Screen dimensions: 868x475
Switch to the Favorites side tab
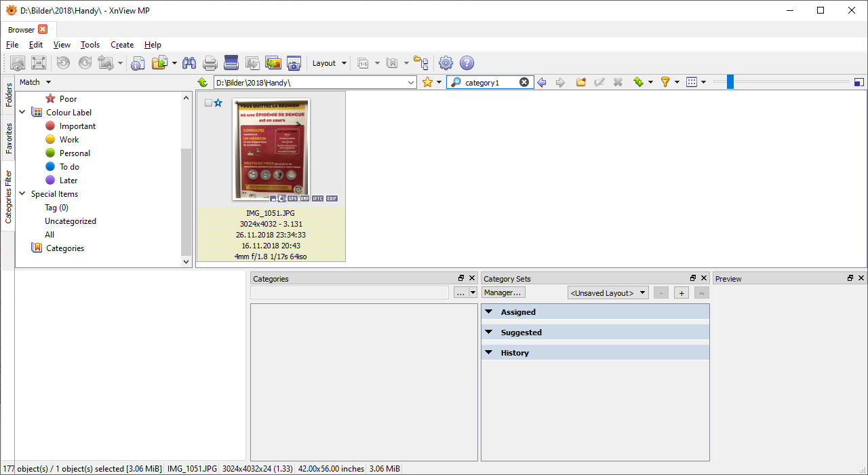[x=8, y=138]
